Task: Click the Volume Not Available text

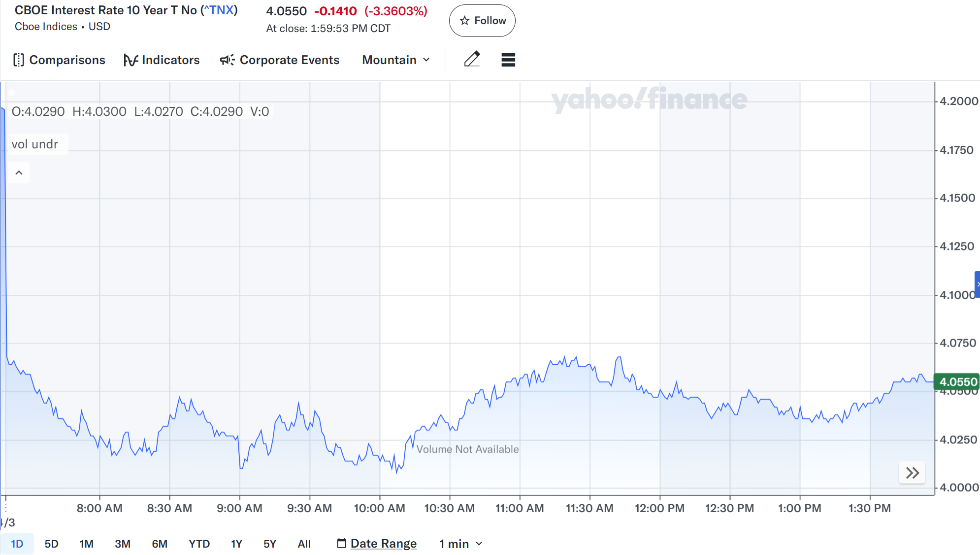Action: click(467, 449)
